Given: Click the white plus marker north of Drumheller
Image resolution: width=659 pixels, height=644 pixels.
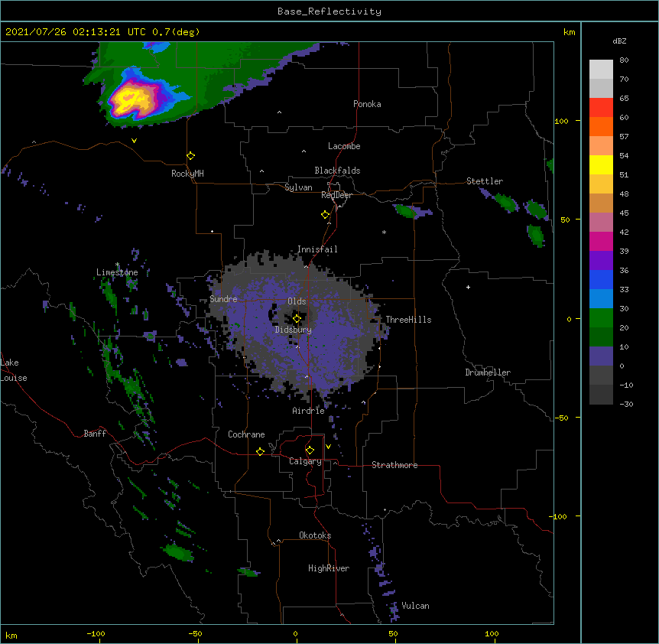Looking at the screenshot, I should click(x=468, y=287).
